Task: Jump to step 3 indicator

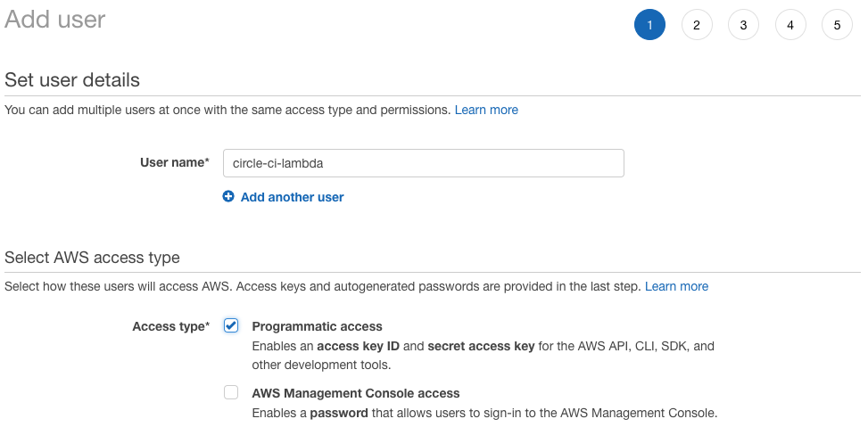Action: coord(743,25)
